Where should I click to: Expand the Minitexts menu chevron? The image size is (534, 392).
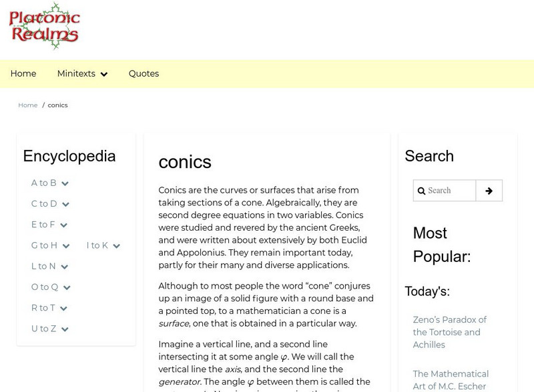tap(103, 75)
